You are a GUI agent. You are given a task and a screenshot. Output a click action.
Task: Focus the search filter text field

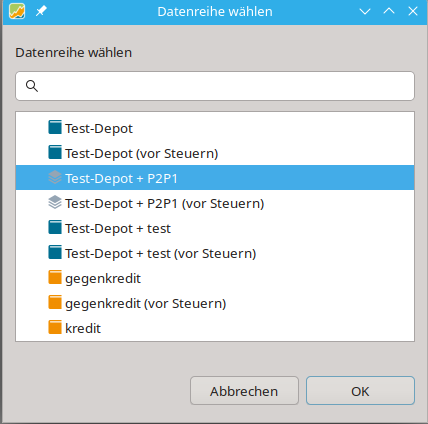[x=215, y=86]
